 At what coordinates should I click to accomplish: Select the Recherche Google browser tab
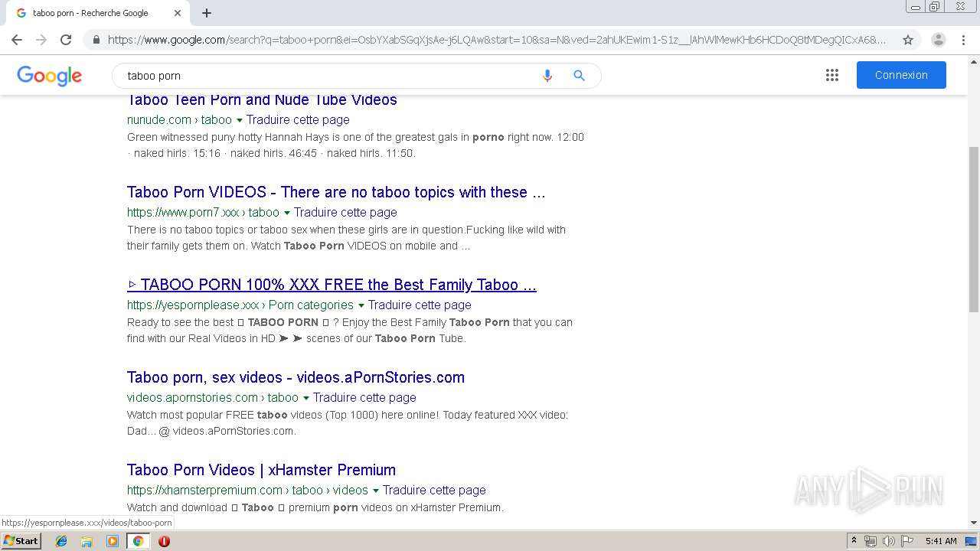pos(98,13)
